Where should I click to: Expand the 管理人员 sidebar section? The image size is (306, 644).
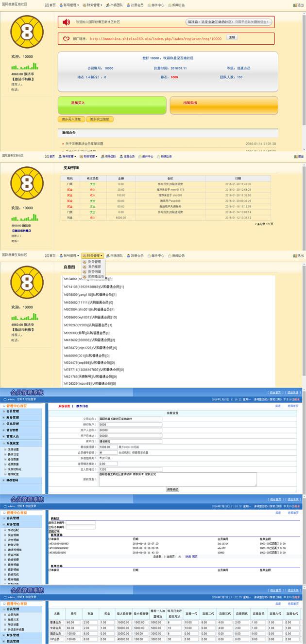(13, 436)
